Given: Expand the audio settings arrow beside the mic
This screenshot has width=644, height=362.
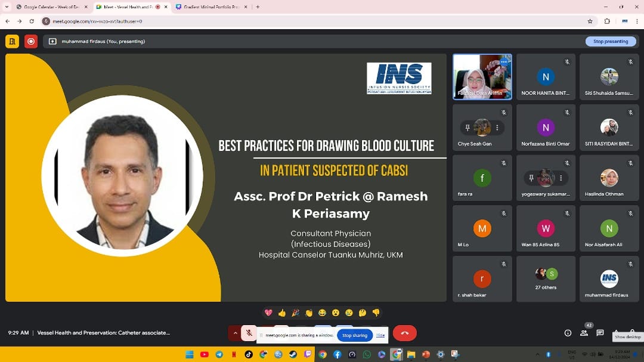Looking at the screenshot, I should coord(235,333).
